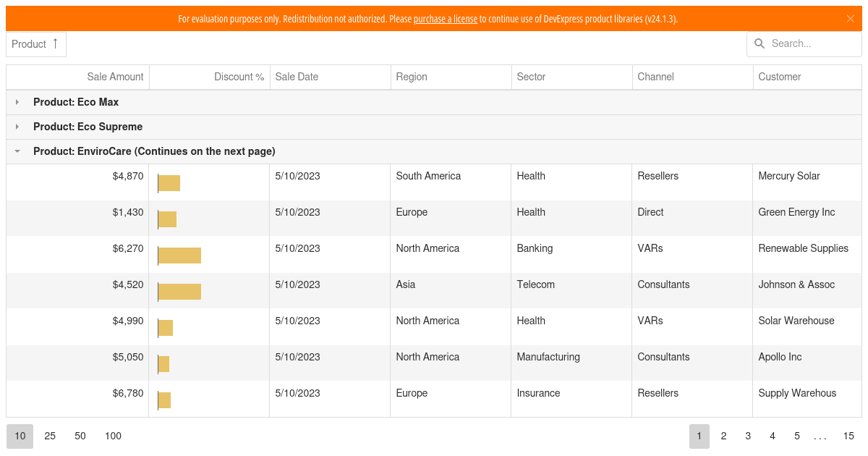Go to page 5
Viewport: 868px width, 456px height.
[797, 436]
